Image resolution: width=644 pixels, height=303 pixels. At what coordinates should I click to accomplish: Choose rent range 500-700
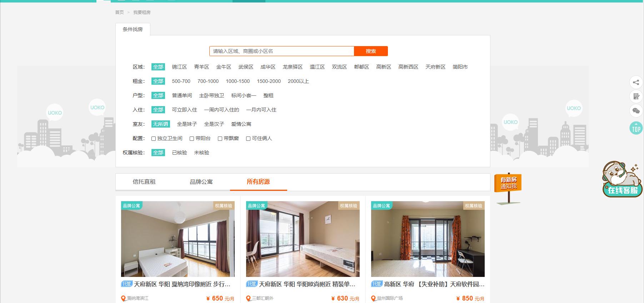pos(181,81)
